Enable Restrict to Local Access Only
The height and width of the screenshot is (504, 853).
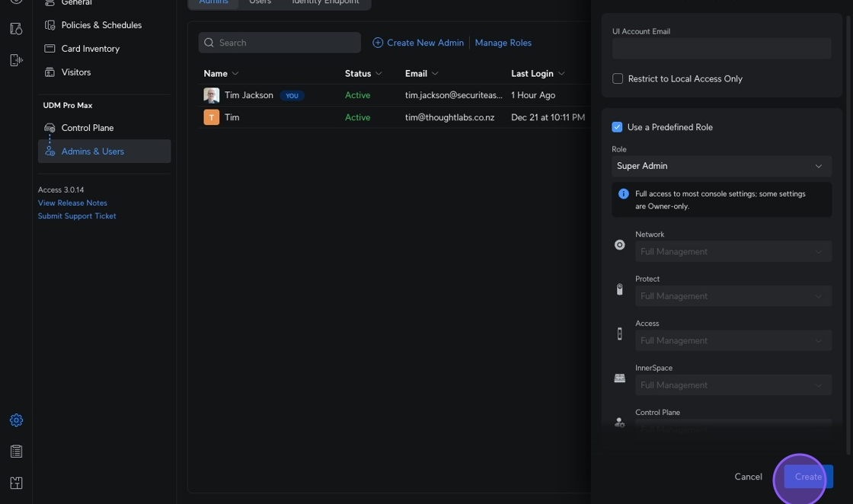coord(618,78)
